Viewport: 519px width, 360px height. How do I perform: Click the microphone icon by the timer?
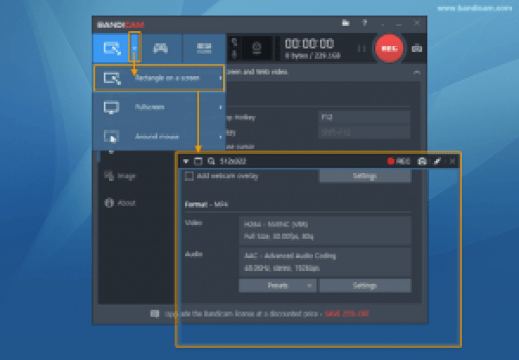[234, 54]
